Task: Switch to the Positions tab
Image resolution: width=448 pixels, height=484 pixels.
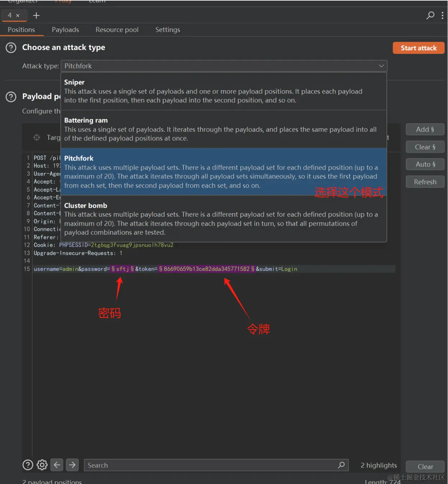Action: point(22,30)
